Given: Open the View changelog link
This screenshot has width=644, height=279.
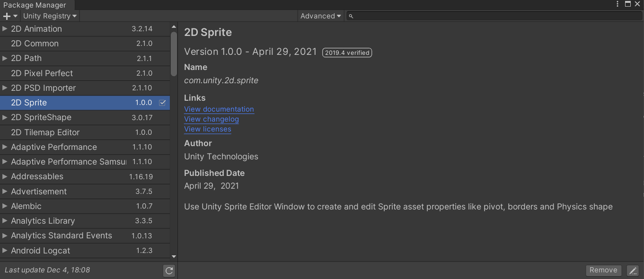Looking at the screenshot, I should [212, 119].
